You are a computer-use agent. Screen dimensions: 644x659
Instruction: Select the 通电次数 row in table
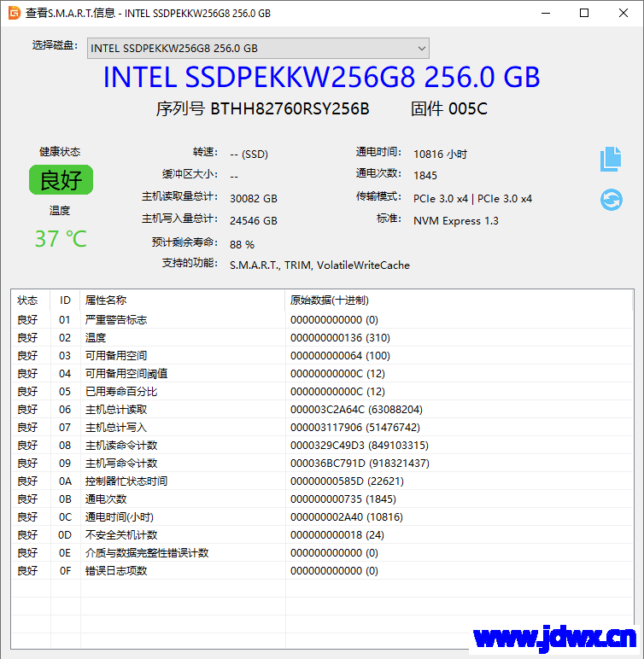point(322,499)
